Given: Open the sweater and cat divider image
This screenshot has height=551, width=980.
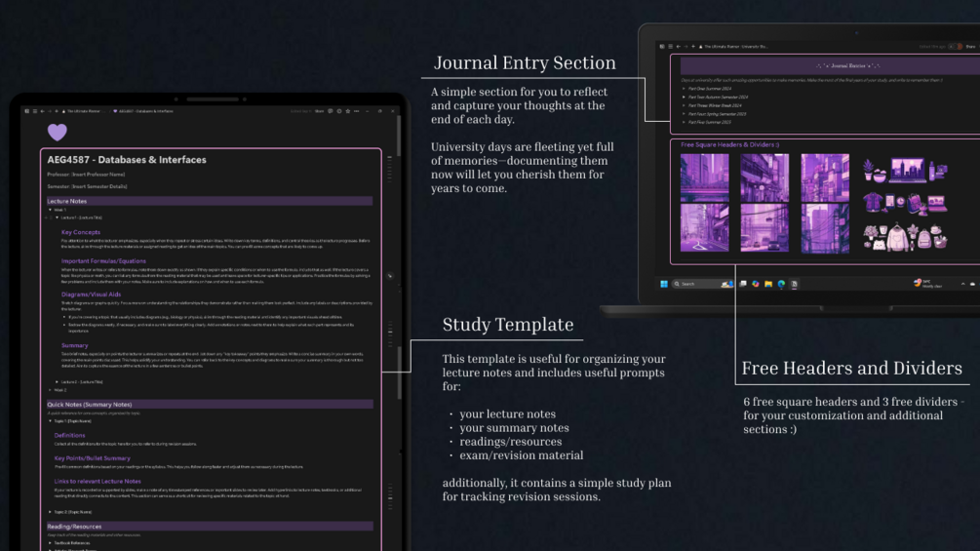Looking at the screenshot, I should tap(905, 237).
